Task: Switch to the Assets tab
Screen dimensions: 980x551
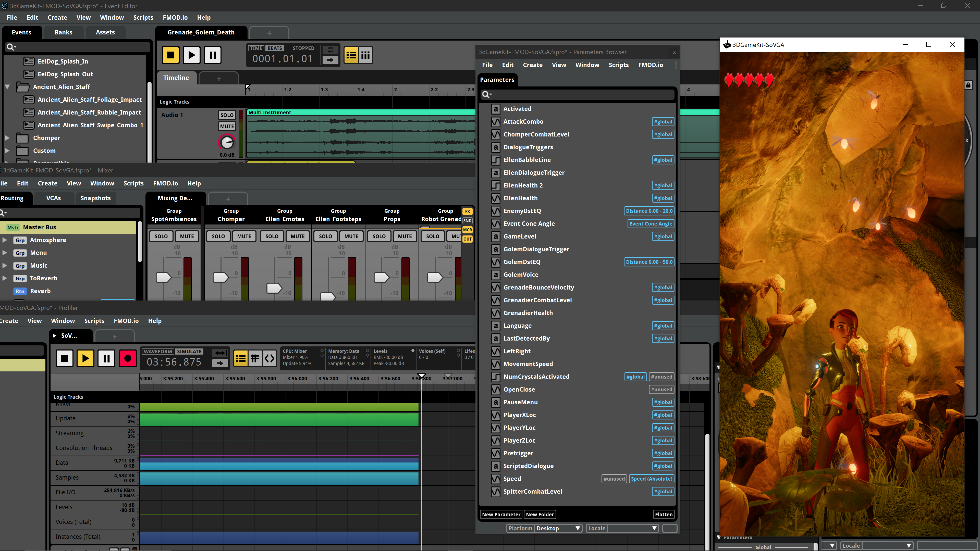Action: 105,32
